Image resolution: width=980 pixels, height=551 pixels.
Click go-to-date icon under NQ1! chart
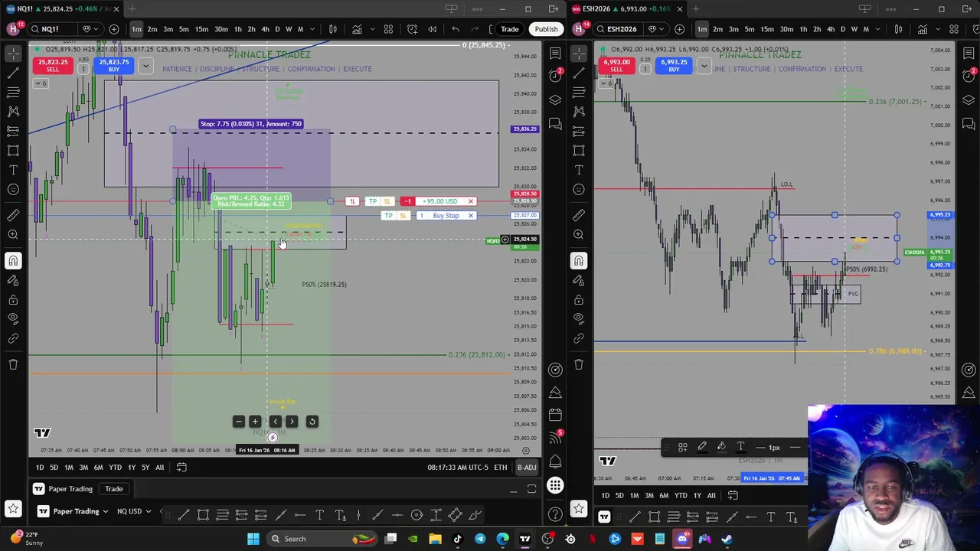click(181, 467)
